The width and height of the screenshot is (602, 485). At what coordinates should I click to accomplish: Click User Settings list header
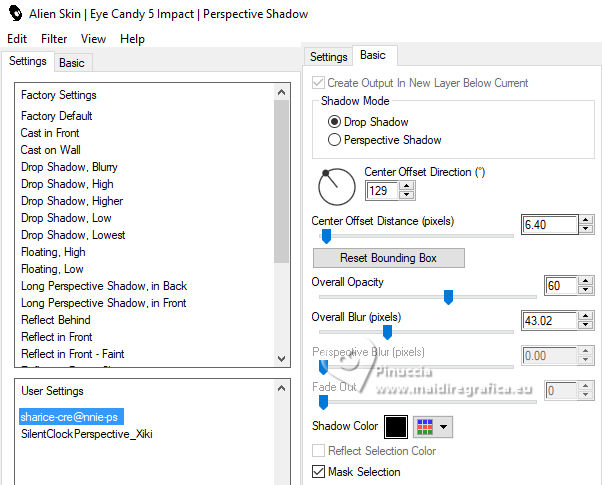[x=52, y=391]
